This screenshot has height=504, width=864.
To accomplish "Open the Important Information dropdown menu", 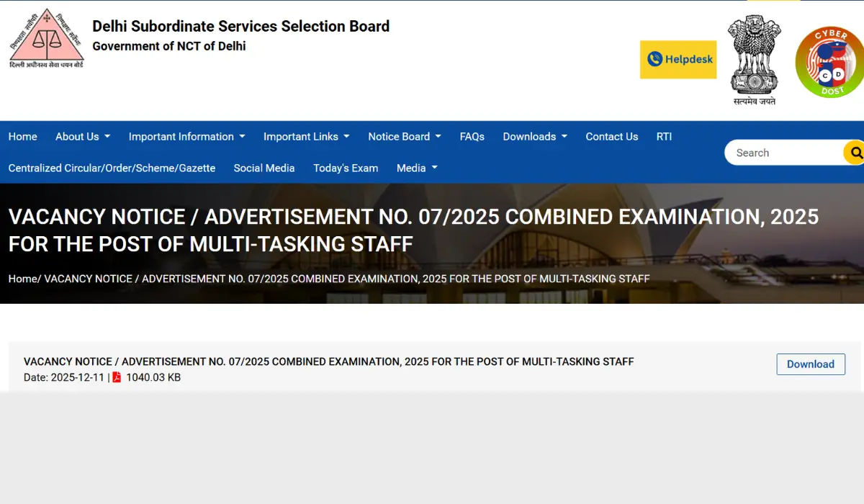I will (x=186, y=137).
